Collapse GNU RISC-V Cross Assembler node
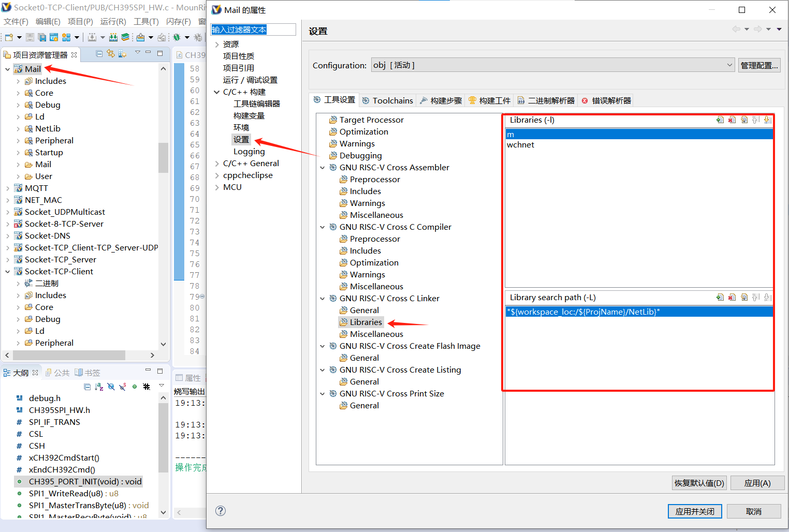This screenshot has height=532, width=789. point(323,168)
